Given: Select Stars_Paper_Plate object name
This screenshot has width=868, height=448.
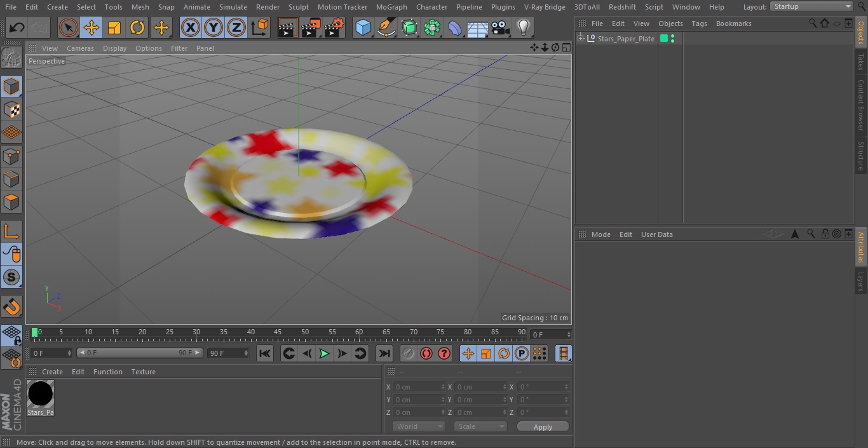Looking at the screenshot, I should click(626, 39).
